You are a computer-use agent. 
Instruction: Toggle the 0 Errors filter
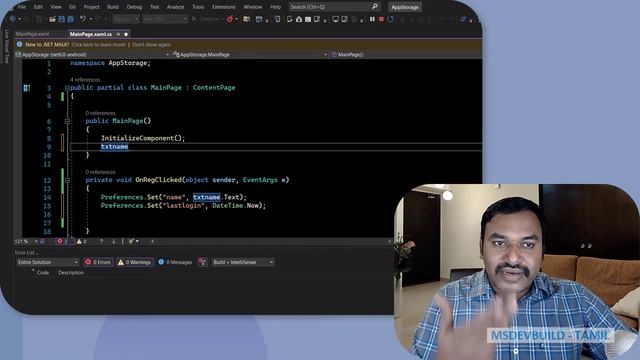pos(98,262)
